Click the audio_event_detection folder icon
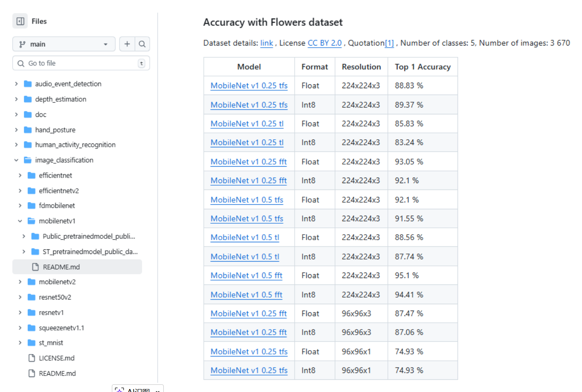582x392 pixels. point(28,84)
